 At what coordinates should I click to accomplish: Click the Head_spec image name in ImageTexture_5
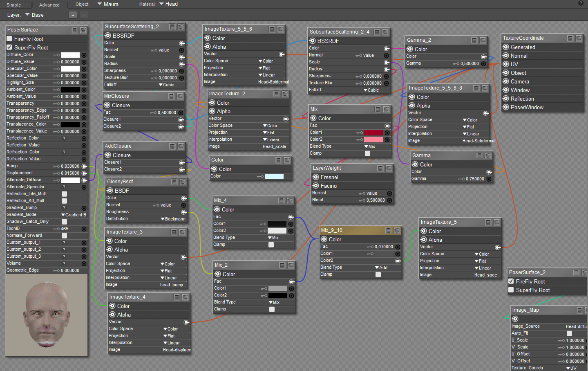485,275
